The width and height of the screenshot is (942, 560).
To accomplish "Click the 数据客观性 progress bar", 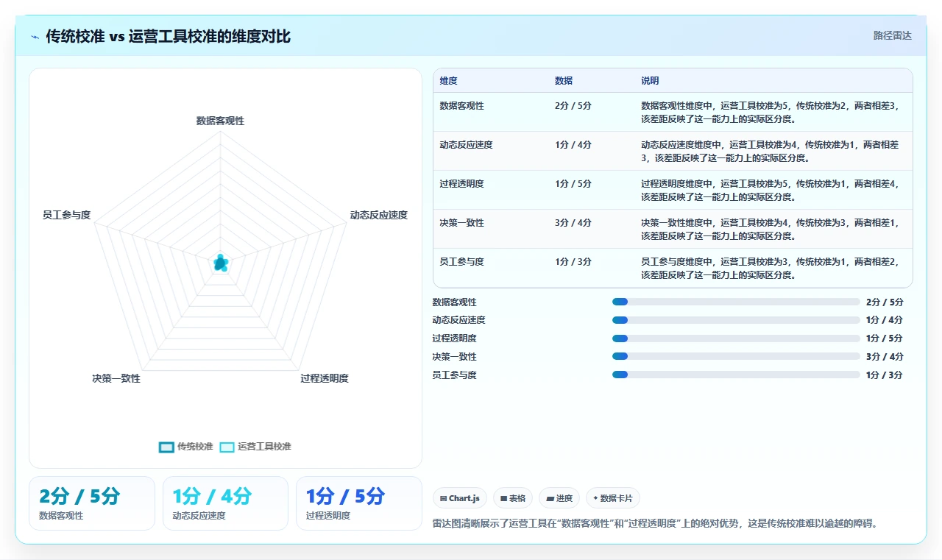I will pyautogui.click(x=736, y=302).
